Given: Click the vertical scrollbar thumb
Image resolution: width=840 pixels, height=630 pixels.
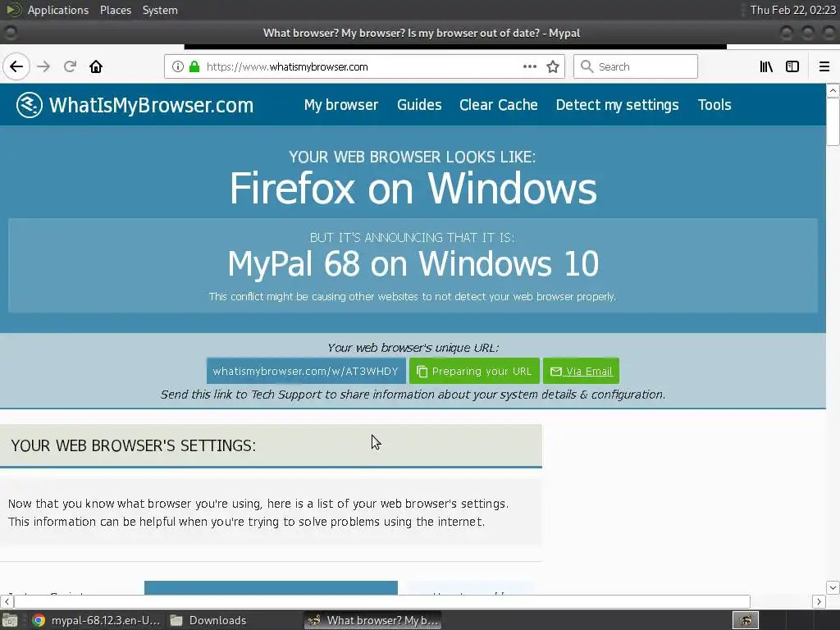Looking at the screenshot, I should [833, 121].
